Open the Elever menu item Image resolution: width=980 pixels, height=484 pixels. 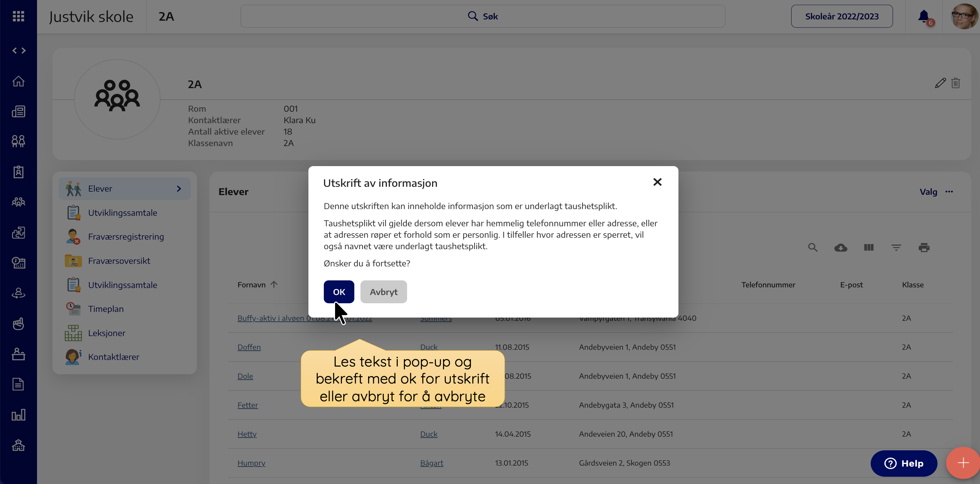pyautogui.click(x=125, y=189)
